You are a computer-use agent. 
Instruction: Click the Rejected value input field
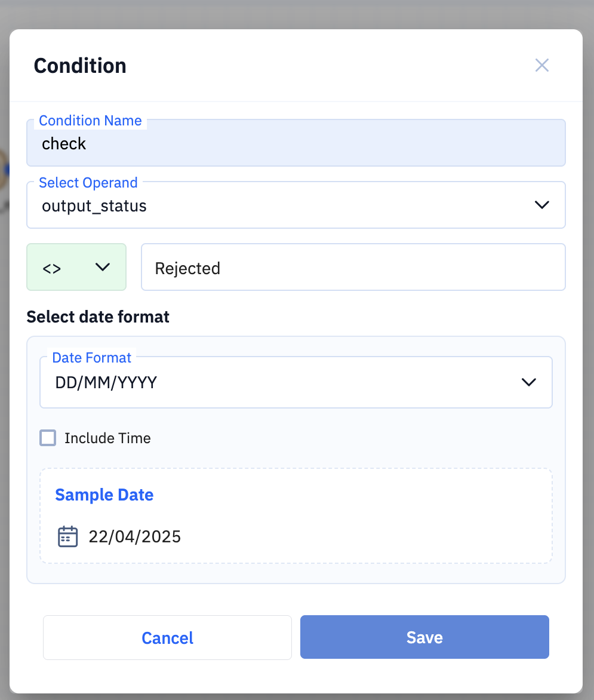tap(353, 267)
